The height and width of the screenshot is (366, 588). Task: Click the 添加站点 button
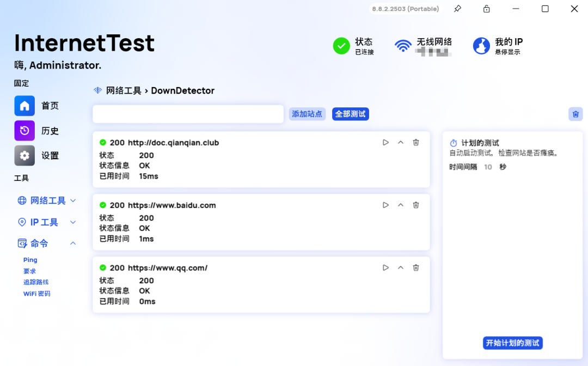point(307,114)
